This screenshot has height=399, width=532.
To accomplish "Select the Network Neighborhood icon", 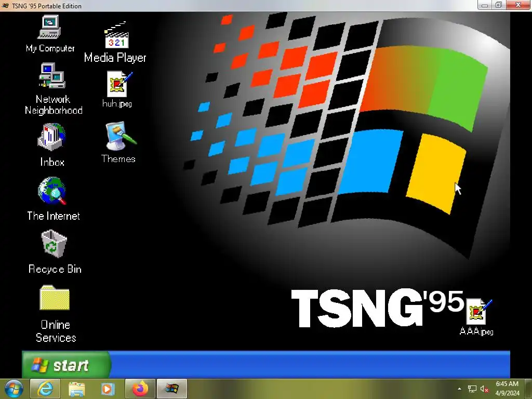I will [54, 89].
